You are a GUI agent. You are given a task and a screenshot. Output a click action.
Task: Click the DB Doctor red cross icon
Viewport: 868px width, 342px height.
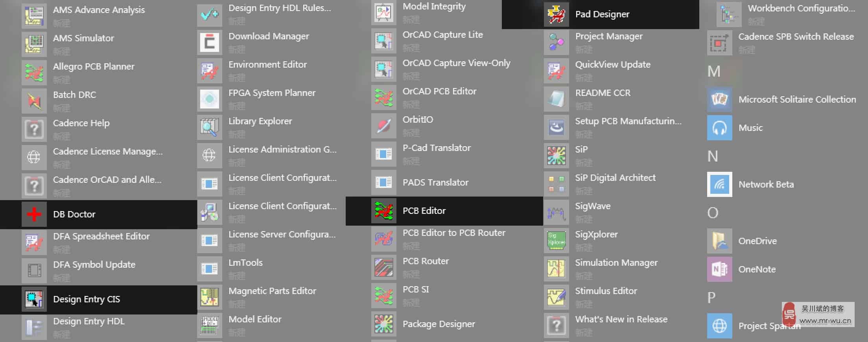point(34,214)
